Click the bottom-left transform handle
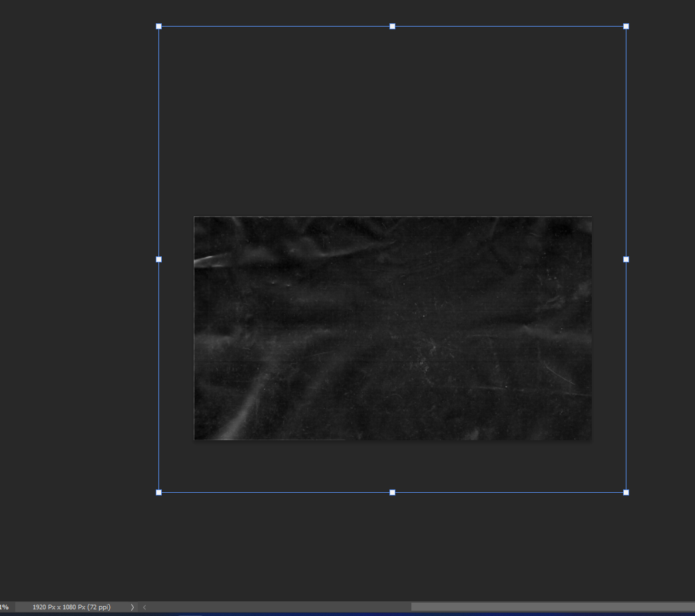Image resolution: width=695 pixels, height=616 pixels. [159, 492]
